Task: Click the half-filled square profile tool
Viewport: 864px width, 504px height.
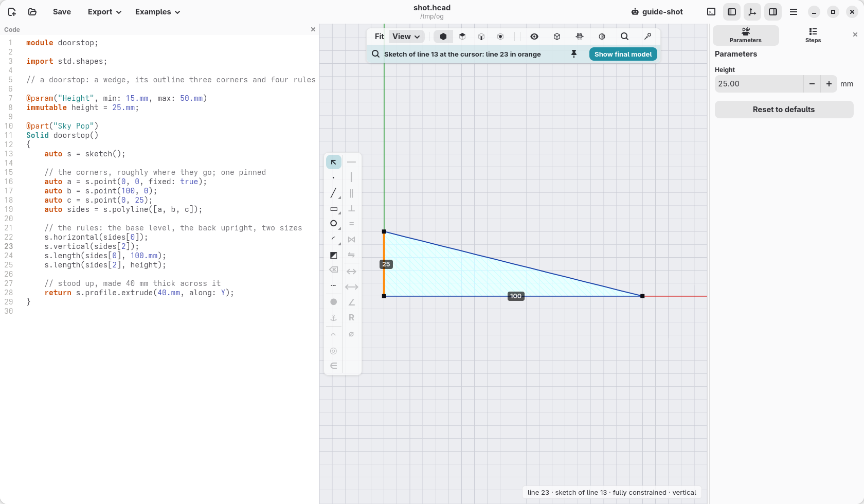Action: [x=334, y=255]
